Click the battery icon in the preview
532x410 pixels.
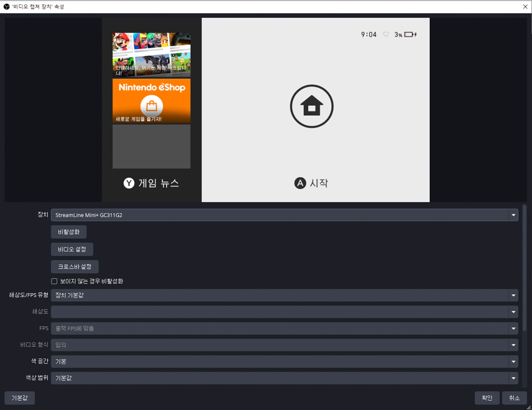tap(410, 34)
